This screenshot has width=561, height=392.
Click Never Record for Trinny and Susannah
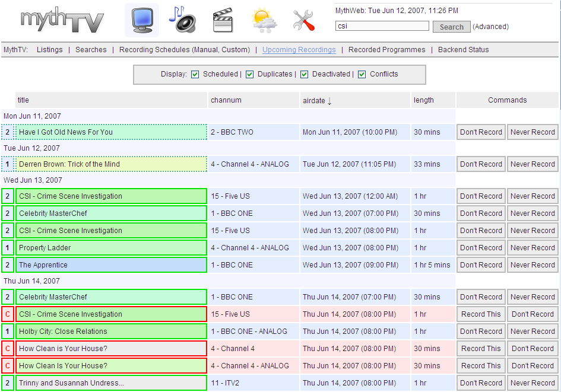[533, 383]
